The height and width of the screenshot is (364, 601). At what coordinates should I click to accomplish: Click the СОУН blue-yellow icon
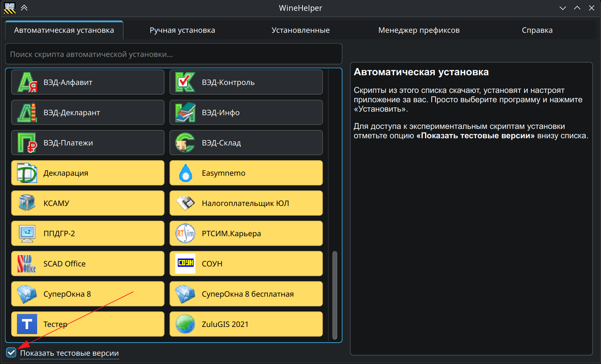(x=185, y=264)
